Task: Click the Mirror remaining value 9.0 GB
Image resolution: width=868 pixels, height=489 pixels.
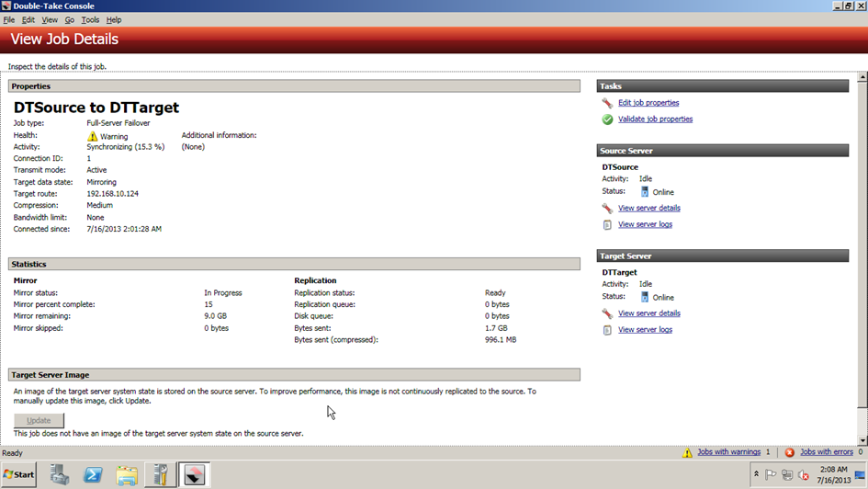Action: click(x=215, y=316)
